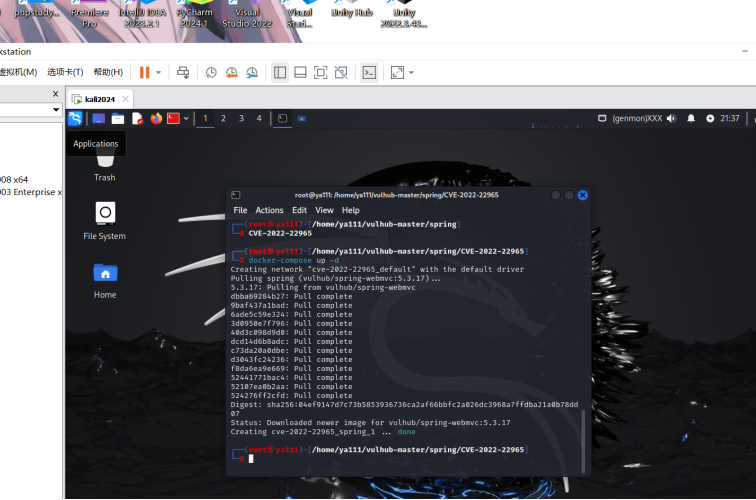Viewport: 756px width, 500px height.
Task: Open the notifications bell icon
Action: pyautogui.click(x=690, y=118)
